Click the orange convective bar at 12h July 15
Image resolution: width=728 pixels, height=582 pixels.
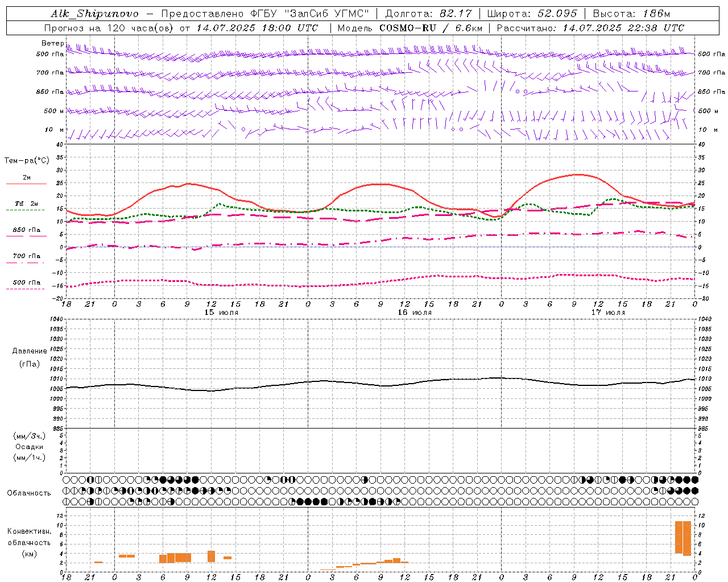click(x=212, y=556)
